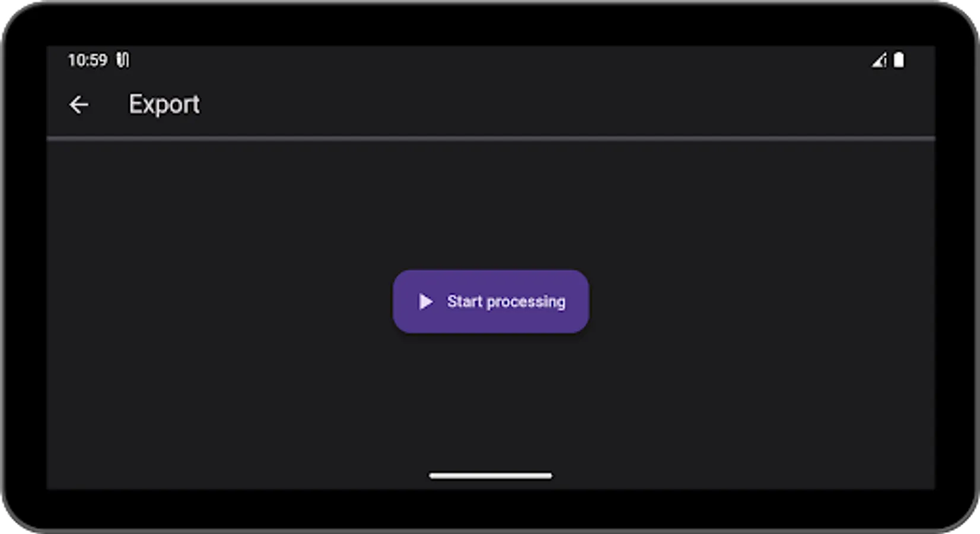Viewport: 980px width, 534px height.
Task: Go back using the arrow icon
Action: [79, 105]
